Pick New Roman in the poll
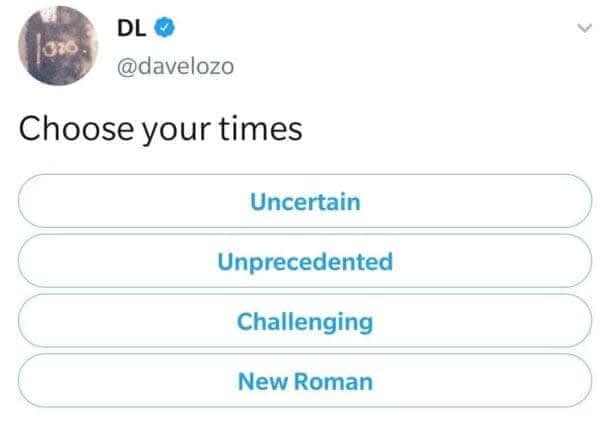The image size is (600, 431). click(305, 381)
